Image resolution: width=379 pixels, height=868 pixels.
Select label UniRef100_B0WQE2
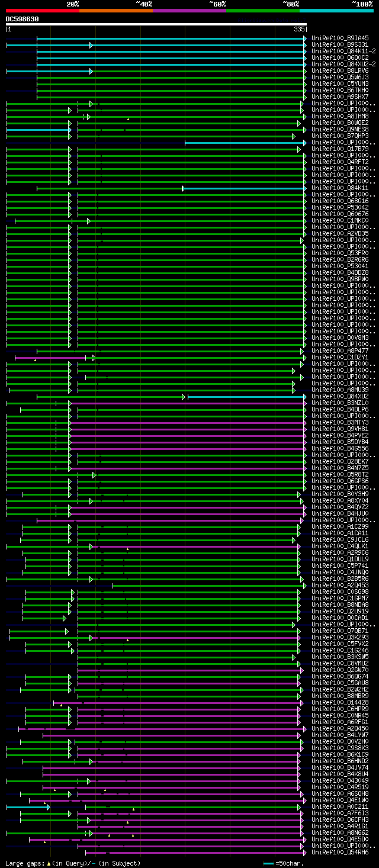click(x=340, y=123)
